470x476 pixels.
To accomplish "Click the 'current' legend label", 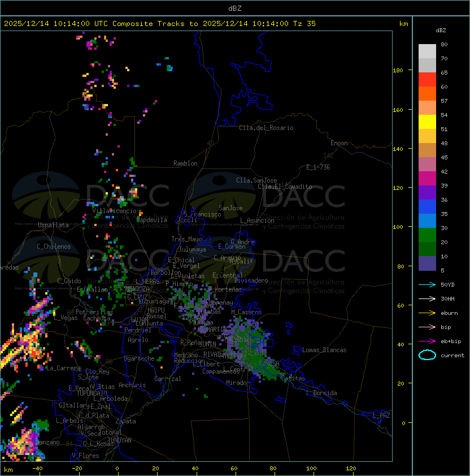I will (x=452, y=356).
